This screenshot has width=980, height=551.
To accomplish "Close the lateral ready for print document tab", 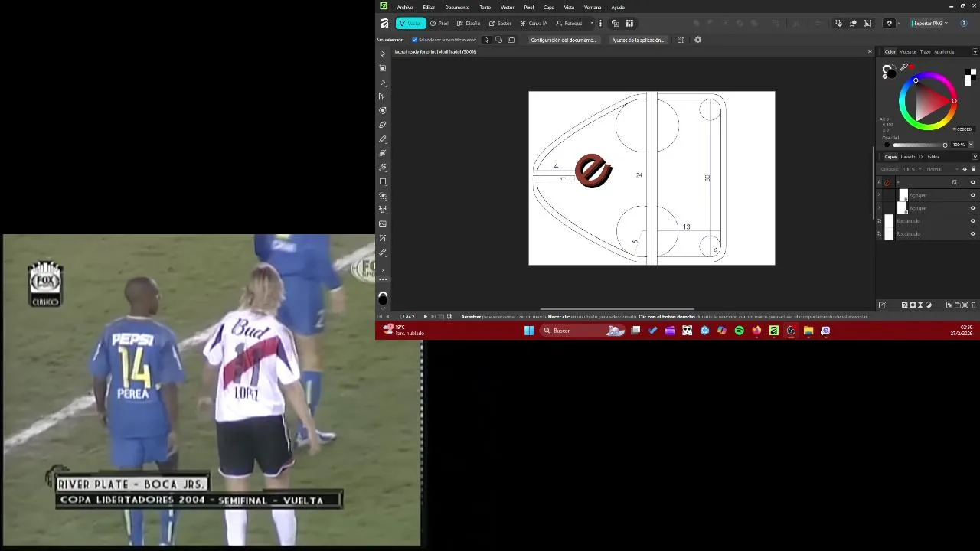I will [870, 51].
